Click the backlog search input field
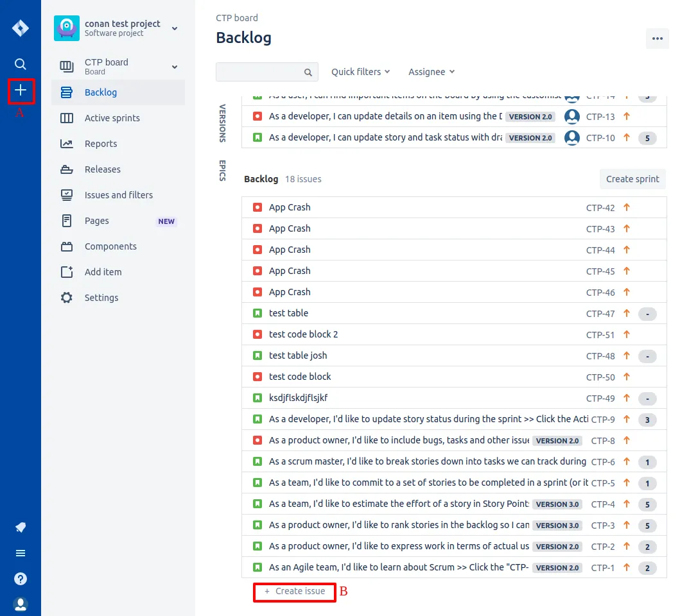 266,72
